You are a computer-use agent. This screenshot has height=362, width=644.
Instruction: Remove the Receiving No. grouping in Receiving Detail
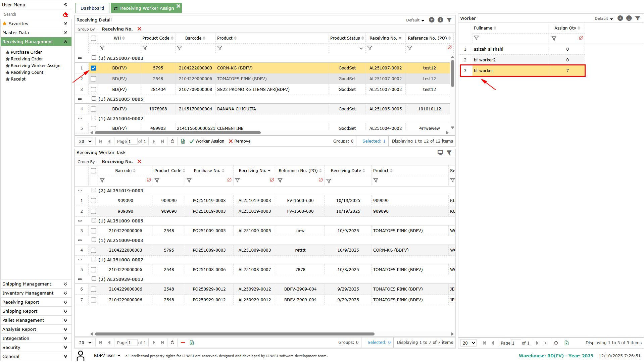139,29
